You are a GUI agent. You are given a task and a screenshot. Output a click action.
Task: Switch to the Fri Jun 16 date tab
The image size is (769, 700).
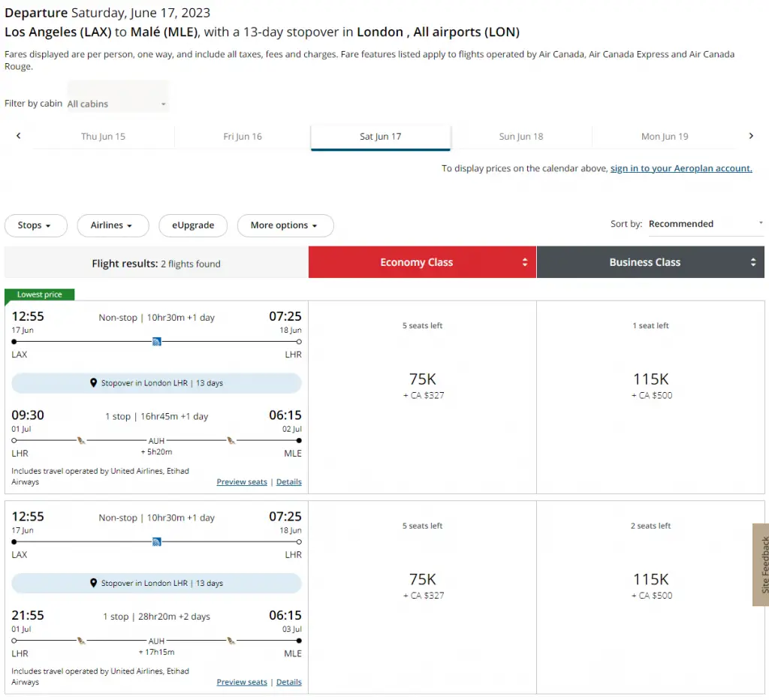pos(243,137)
